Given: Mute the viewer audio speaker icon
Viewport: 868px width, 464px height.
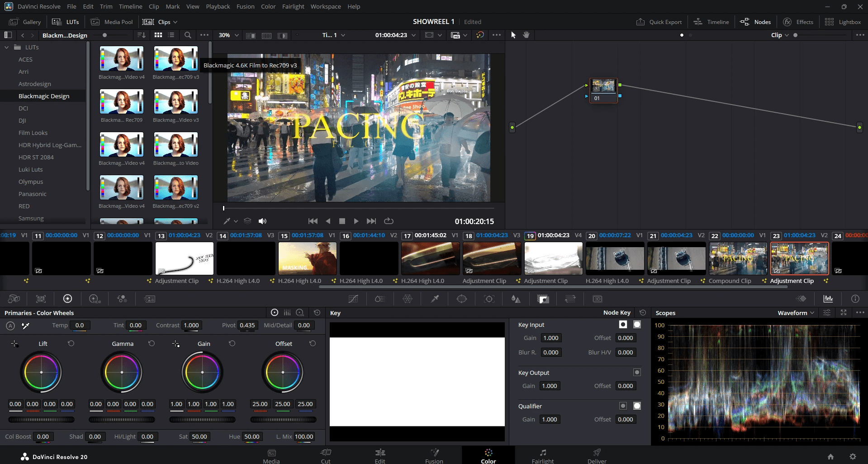Looking at the screenshot, I should (x=262, y=221).
